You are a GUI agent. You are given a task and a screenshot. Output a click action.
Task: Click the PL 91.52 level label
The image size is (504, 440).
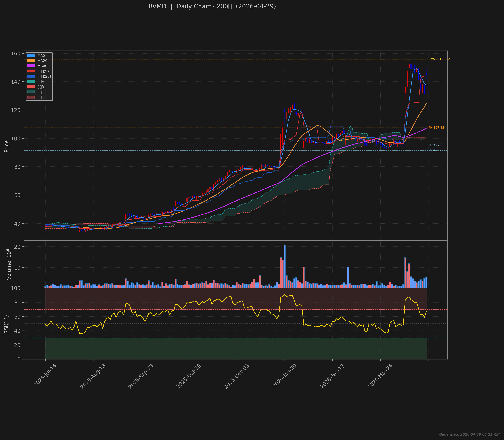pyautogui.click(x=435, y=150)
